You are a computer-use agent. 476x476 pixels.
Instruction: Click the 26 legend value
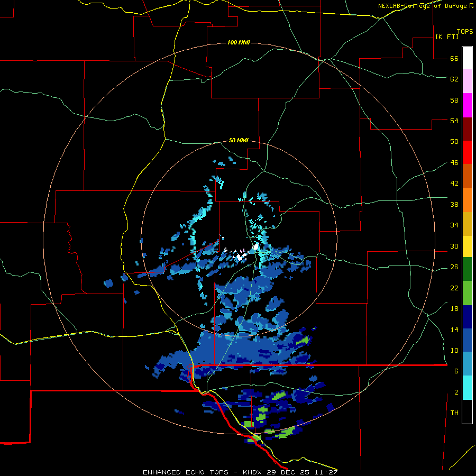[454, 267]
